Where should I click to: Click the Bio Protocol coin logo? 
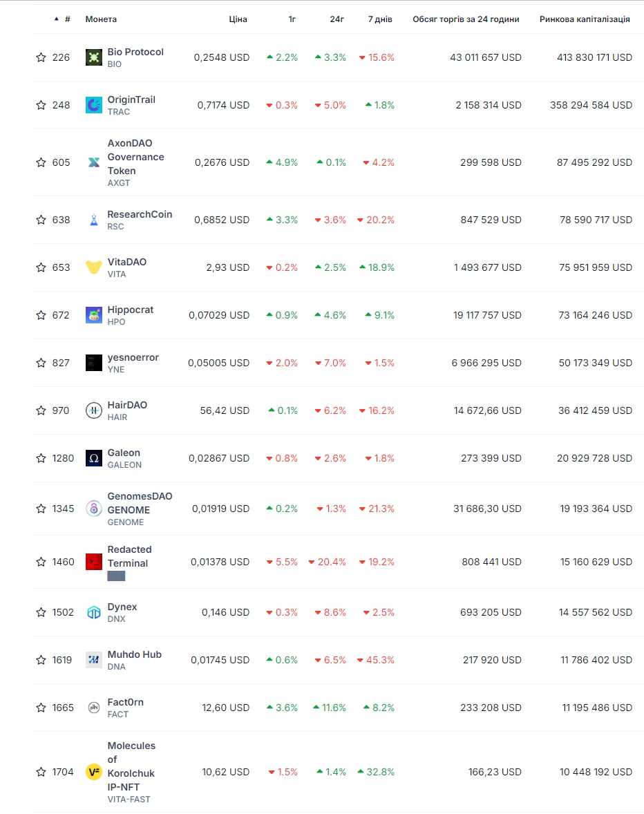pyautogui.click(x=93, y=57)
